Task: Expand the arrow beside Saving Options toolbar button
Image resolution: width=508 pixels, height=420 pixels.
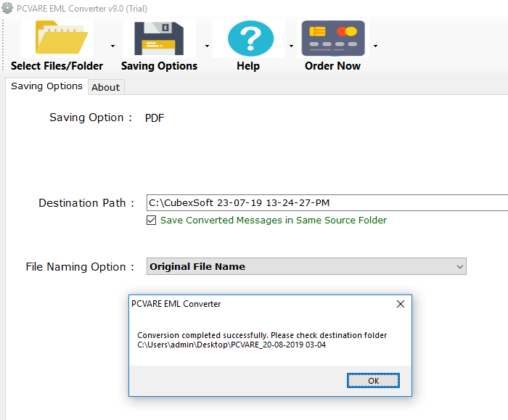Action: coord(207,46)
